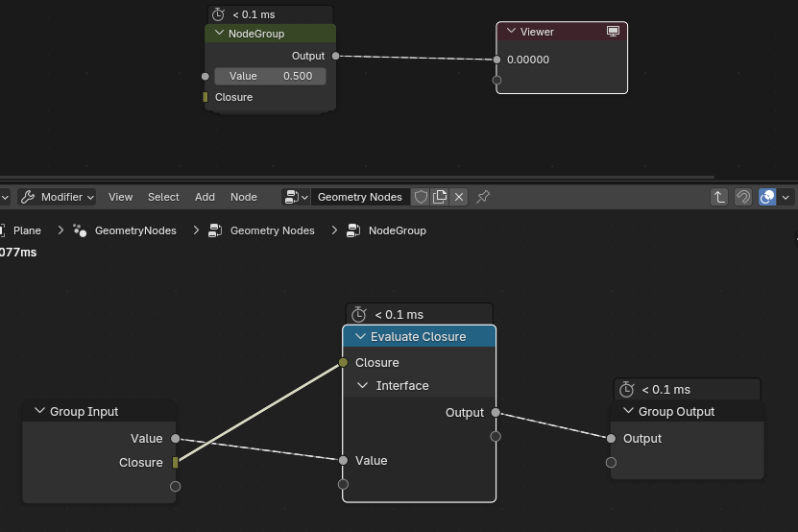Click NodeGroup node timing clock icon
This screenshot has width=798, height=532.
coord(218,14)
